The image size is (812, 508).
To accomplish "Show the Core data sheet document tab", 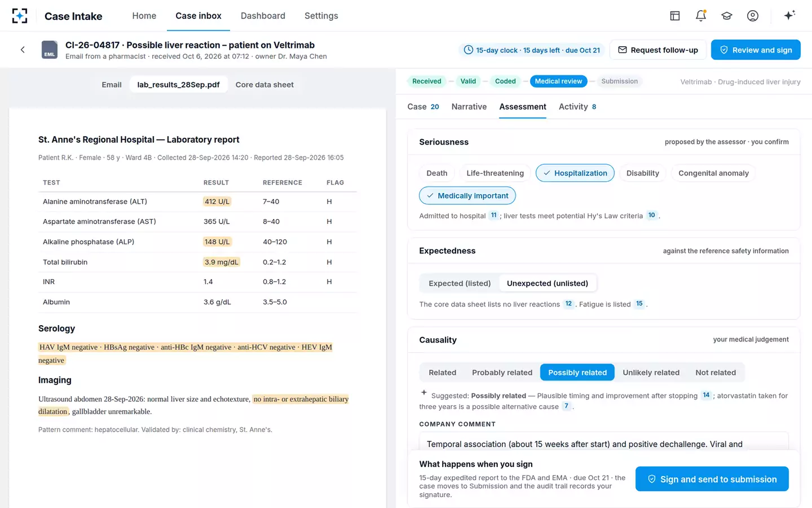I will (x=264, y=85).
